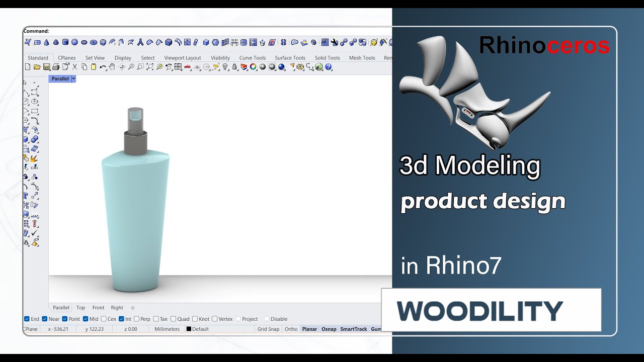Add a new viewport tab with plus icon

pyautogui.click(x=133, y=308)
